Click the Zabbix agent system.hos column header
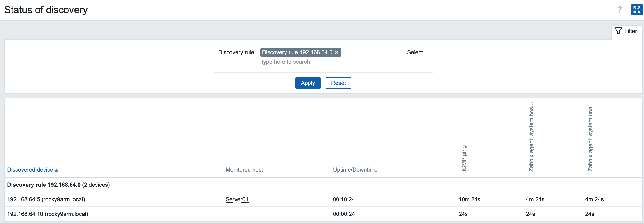Viewport: 644px width, 223px height. coord(531,137)
